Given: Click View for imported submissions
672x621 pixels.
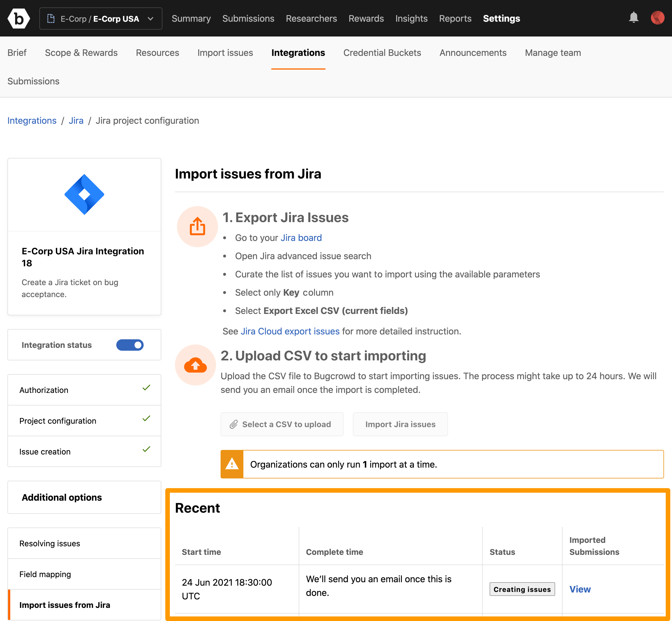Looking at the screenshot, I should [580, 589].
